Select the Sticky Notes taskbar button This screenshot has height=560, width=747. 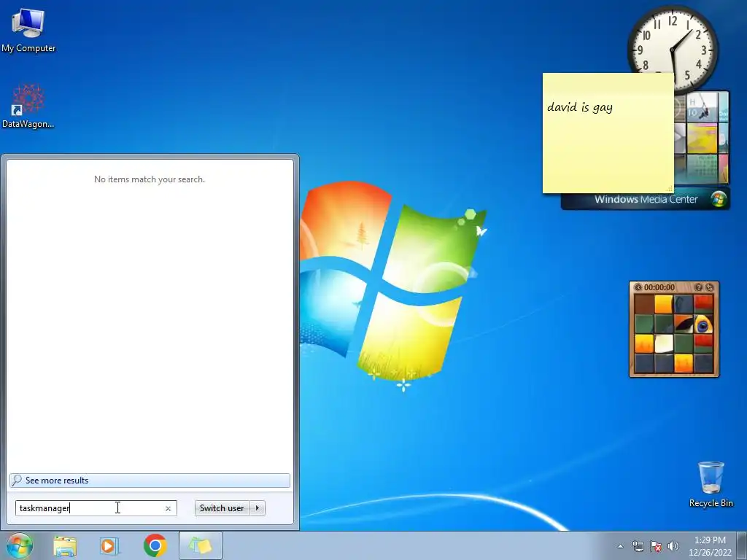click(200, 545)
